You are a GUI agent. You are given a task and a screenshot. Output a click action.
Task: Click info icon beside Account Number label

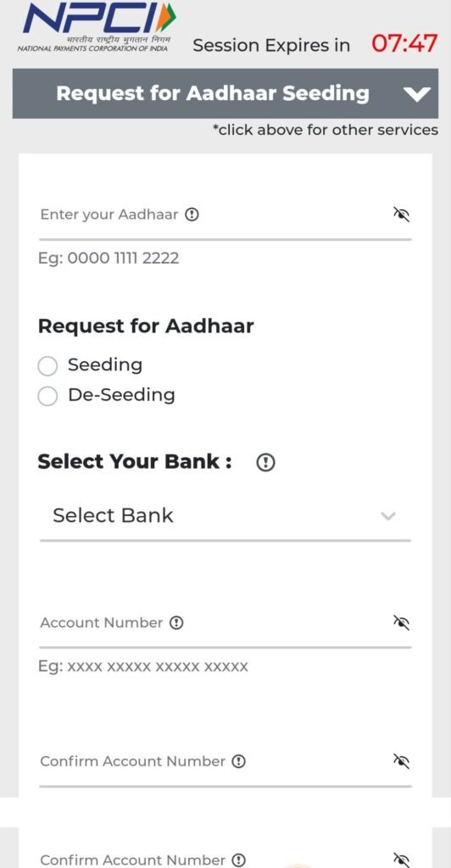(x=176, y=623)
